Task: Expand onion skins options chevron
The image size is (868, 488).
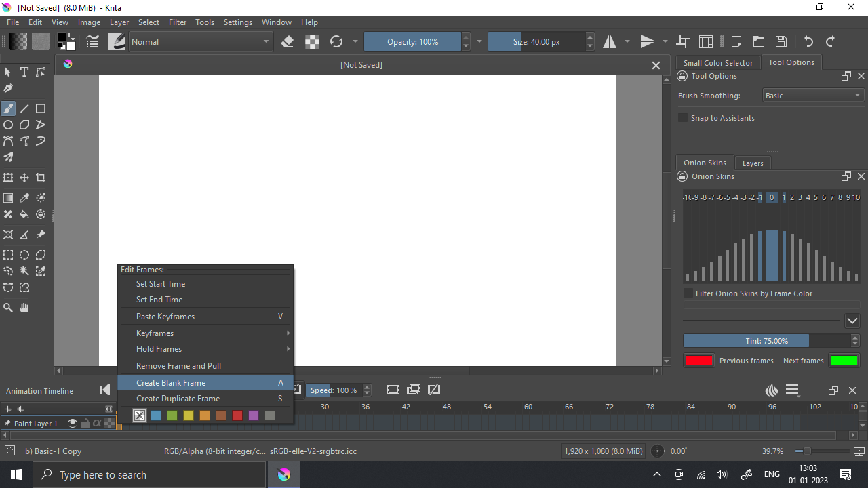Action: click(852, 321)
